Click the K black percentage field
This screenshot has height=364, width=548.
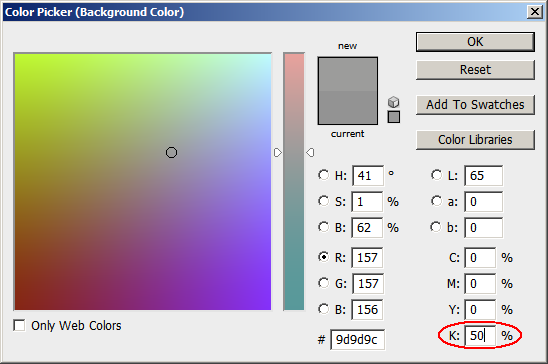pyautogui.click(x=480, y=336)
